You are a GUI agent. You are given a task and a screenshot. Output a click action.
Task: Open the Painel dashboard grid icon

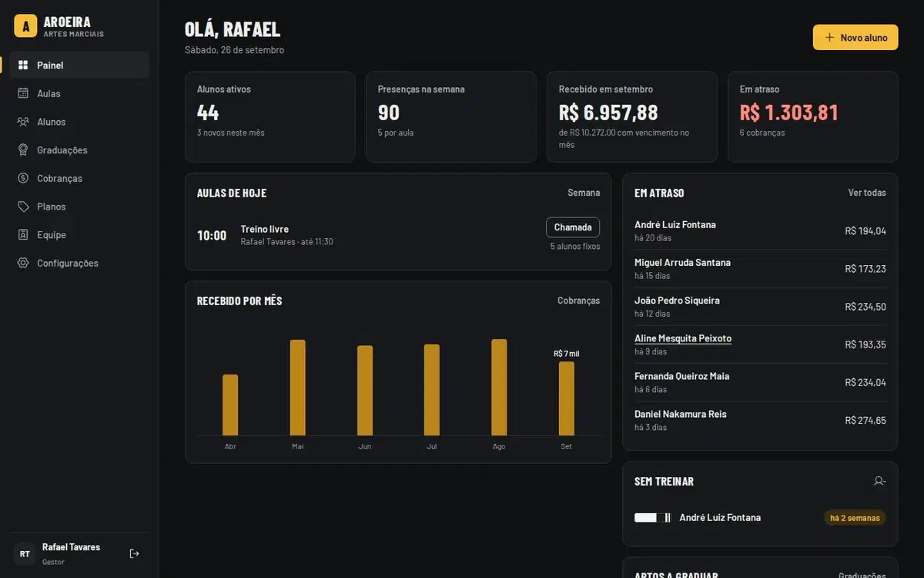click(x=23, y=66)
